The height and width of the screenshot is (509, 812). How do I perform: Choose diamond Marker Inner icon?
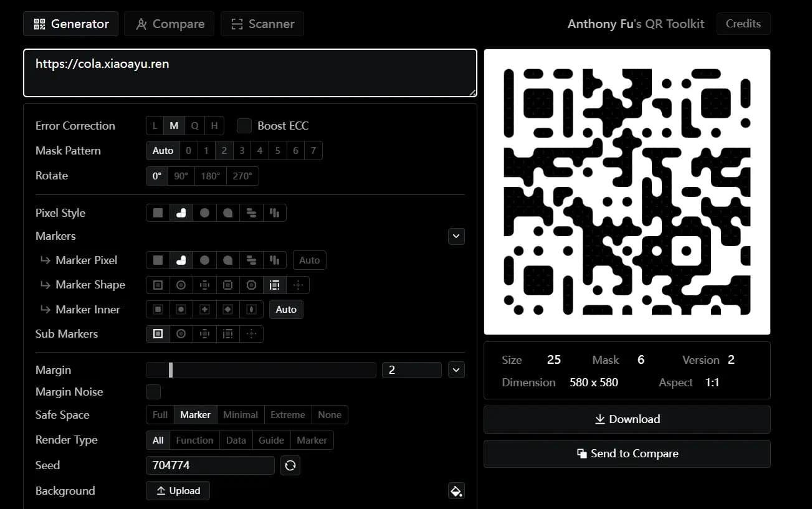click(228, 310)
